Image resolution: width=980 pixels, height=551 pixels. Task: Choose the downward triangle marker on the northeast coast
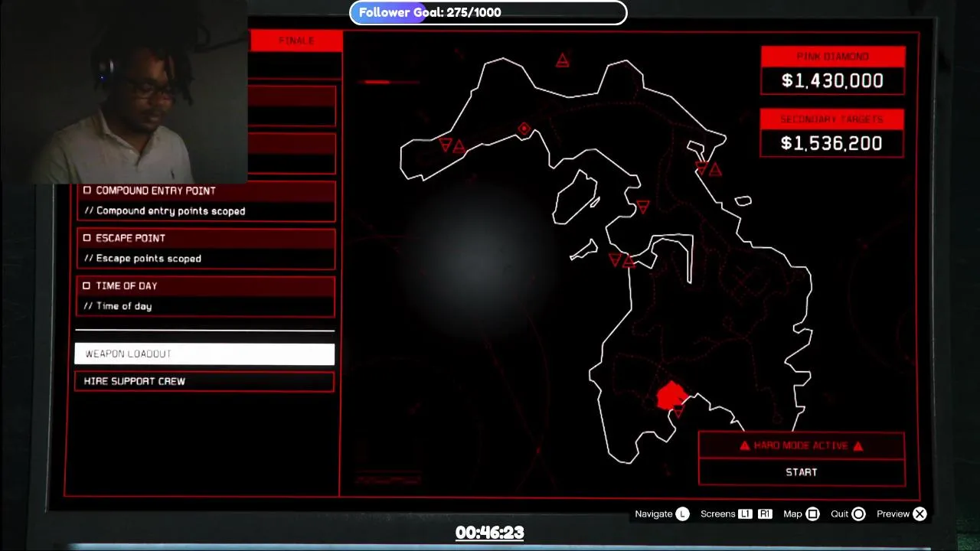701,167
